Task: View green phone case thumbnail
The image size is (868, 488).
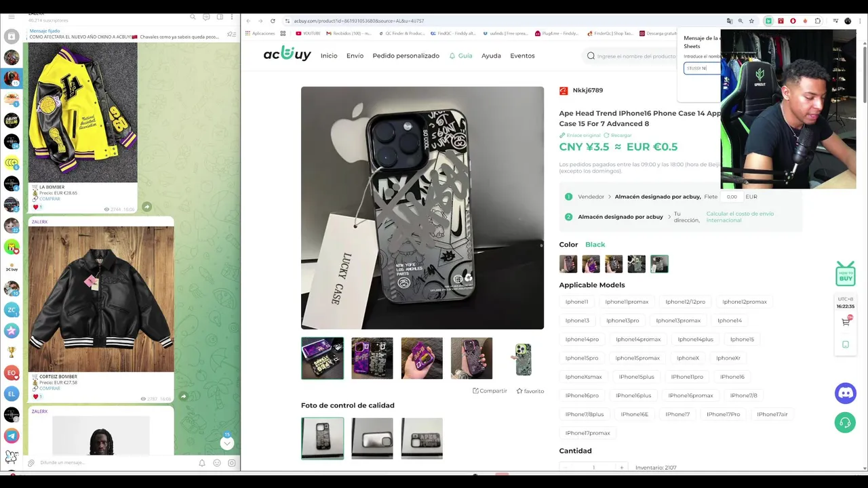Action: (523, 358)
